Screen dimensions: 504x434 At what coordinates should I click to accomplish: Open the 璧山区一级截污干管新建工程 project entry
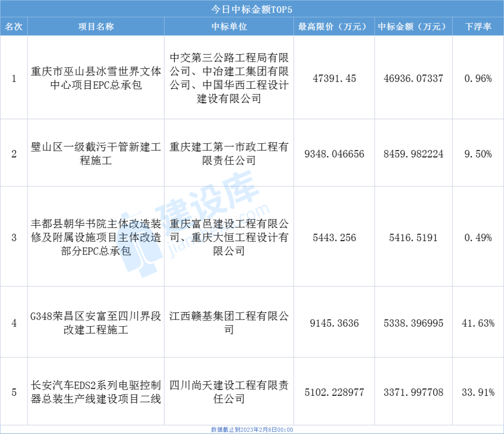96,154
